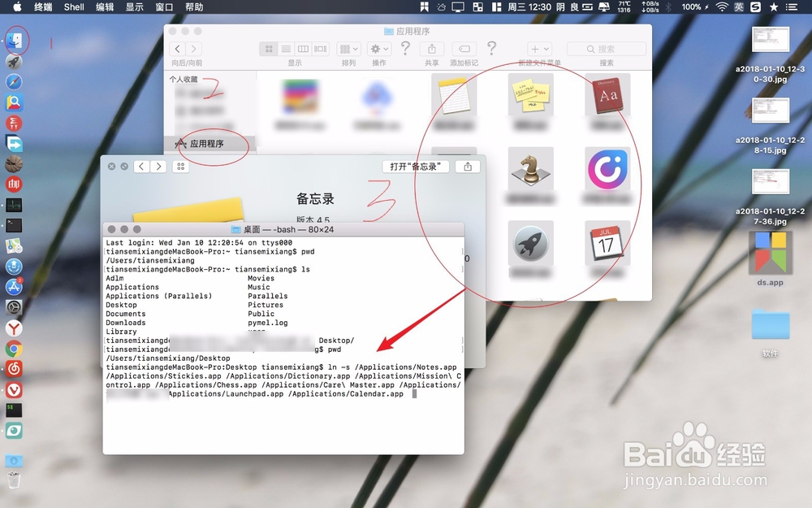Open the Shell menu in menu bar
Screen dimensions: 812x508
click(74, 7)
